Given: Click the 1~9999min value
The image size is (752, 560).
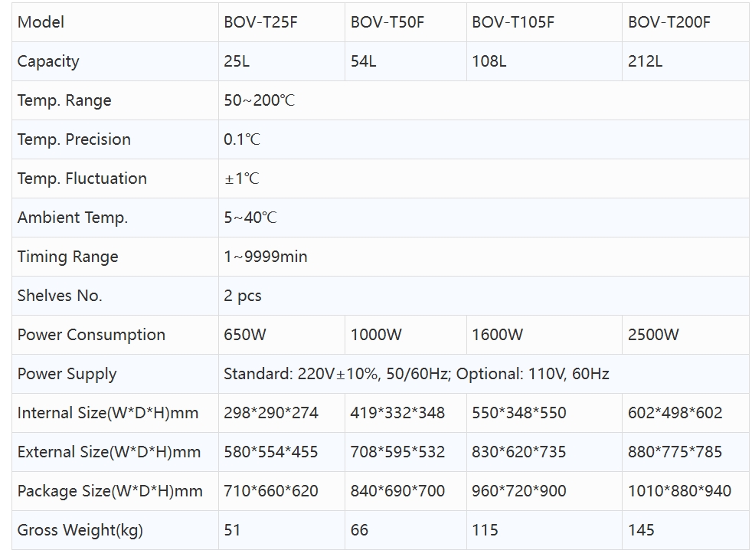Looking at the screenshot, I should 265,257.
